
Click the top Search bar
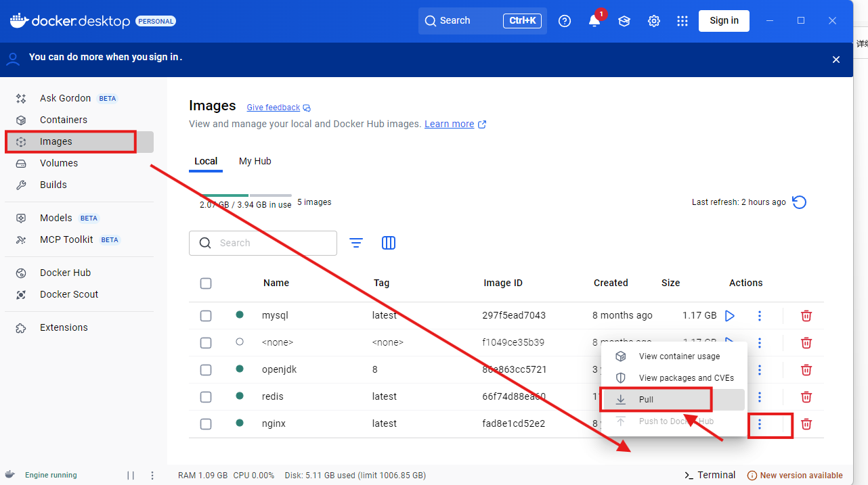(483, 21)
